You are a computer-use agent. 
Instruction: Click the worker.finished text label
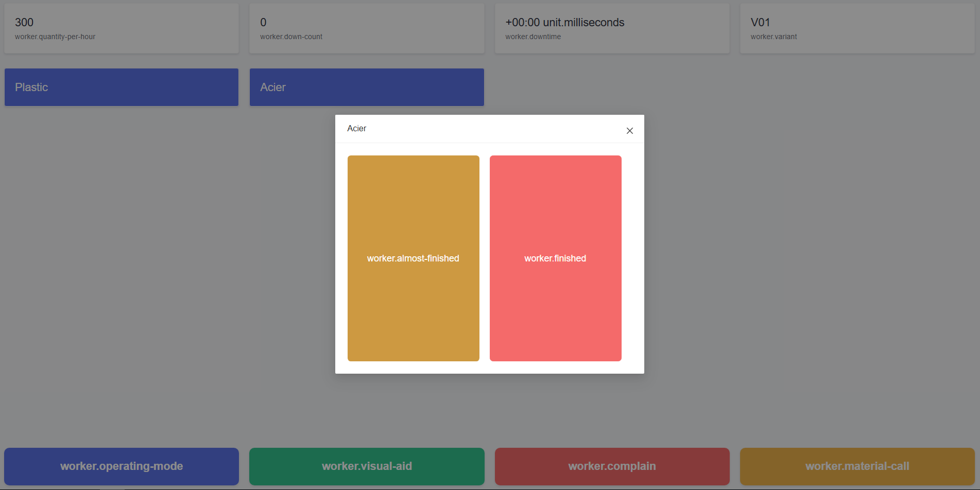point(555,258)
